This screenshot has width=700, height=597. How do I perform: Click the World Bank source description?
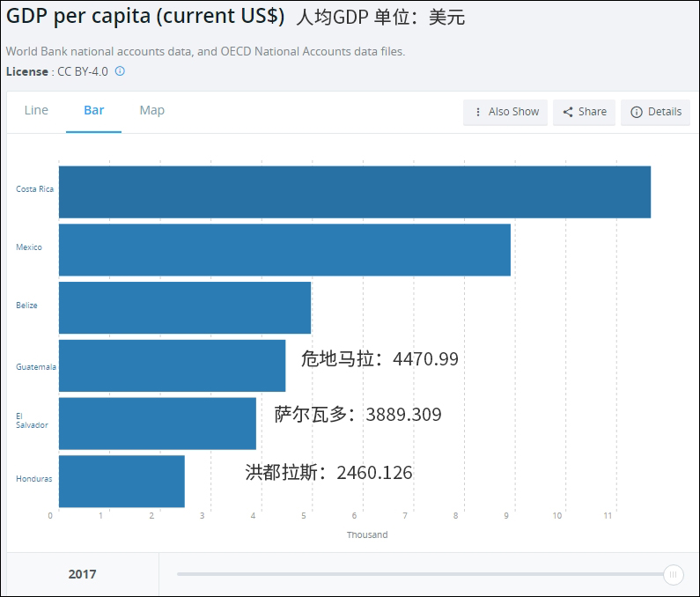[x=205, y=51]
